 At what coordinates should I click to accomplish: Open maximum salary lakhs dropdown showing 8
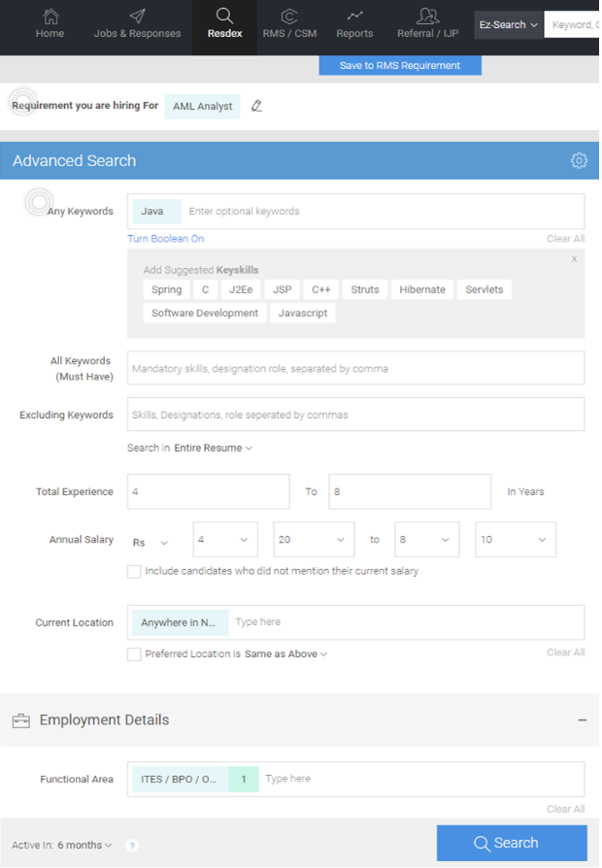pyautogui.click(x=427, y=539)
